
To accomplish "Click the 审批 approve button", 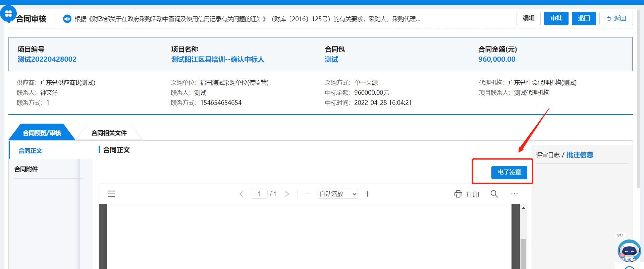I will click(x=556, y=18).
